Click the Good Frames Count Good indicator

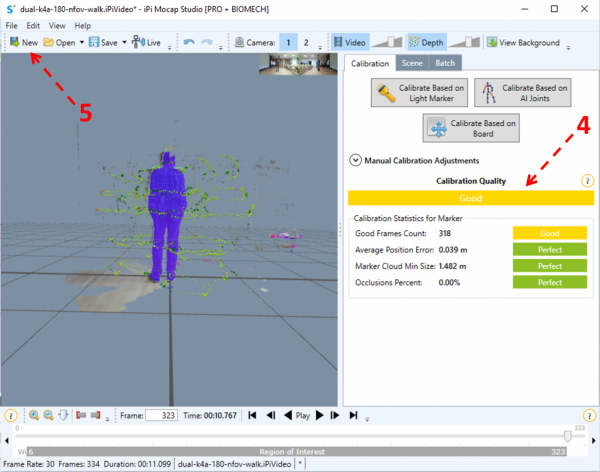(x=550, y=233)
